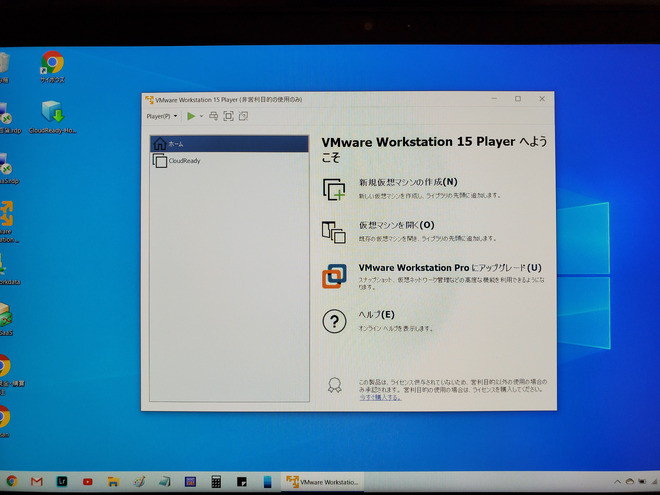Click 仮想マシンを開く(O) link text

point(397,225)
